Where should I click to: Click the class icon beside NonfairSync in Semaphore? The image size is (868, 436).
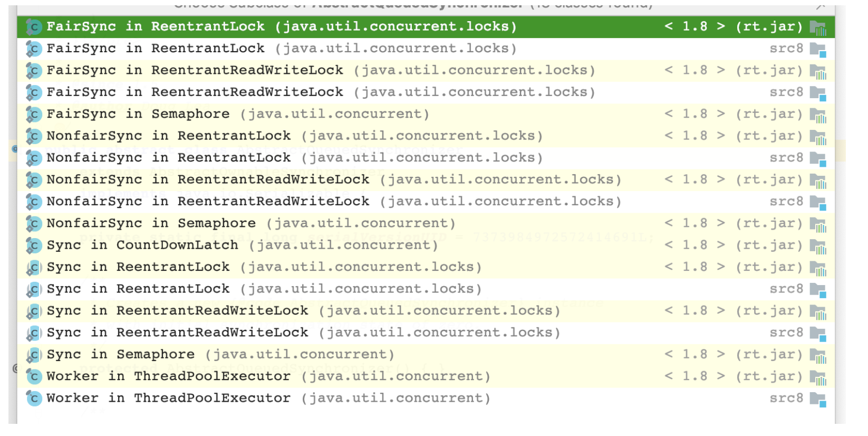tap(34, 224)
